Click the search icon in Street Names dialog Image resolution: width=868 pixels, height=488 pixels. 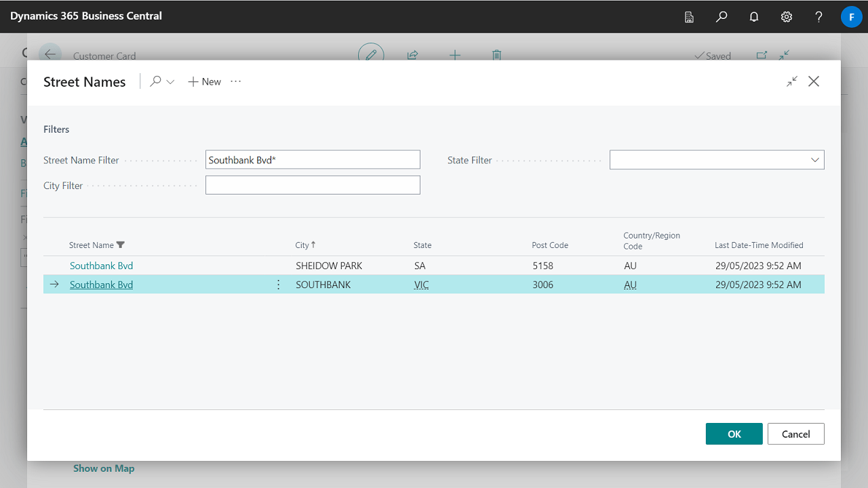click(155, 81)
